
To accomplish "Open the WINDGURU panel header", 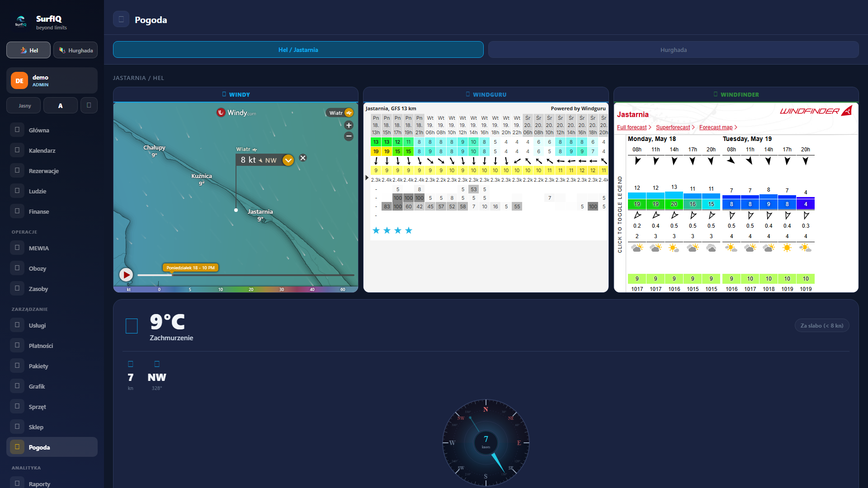I will [486, 94].
